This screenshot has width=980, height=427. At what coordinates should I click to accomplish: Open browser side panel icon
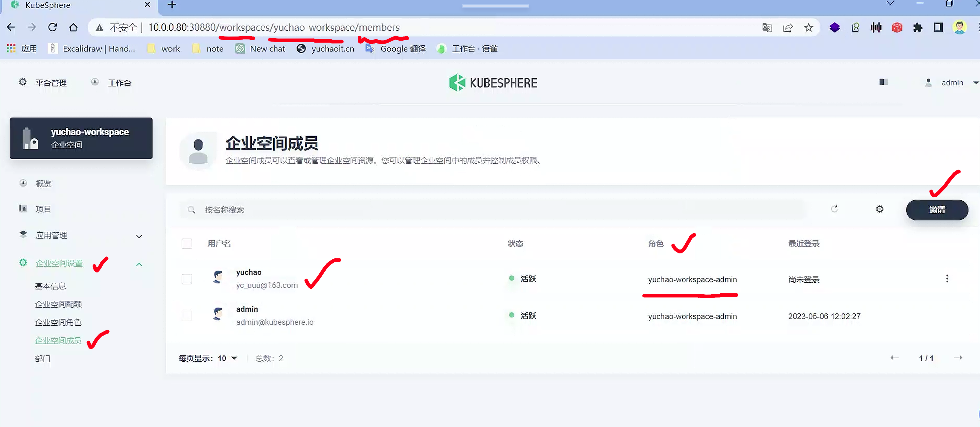point(938,27)
